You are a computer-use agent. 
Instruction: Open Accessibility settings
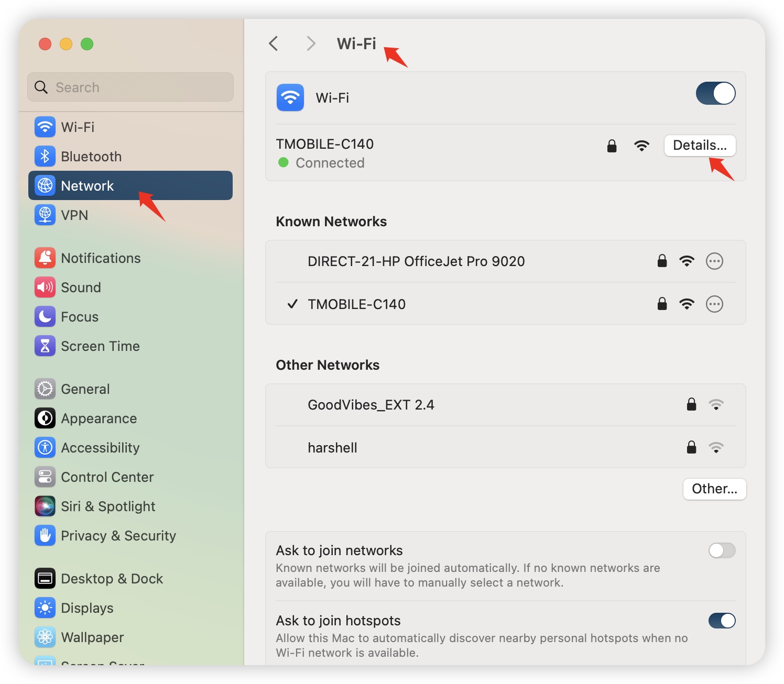[x=130, y=447]
